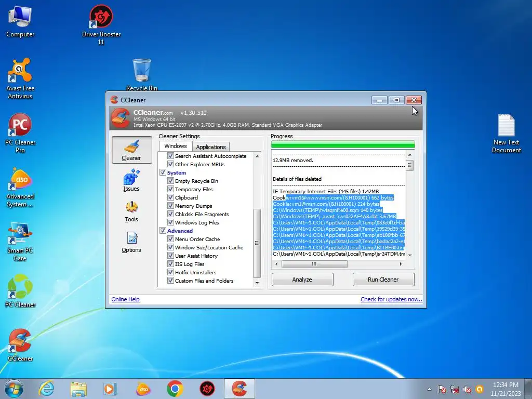The height and width of the screenshot is (399, 532).
Task: Switch to the Windows tab
Action: coord(176,146)
